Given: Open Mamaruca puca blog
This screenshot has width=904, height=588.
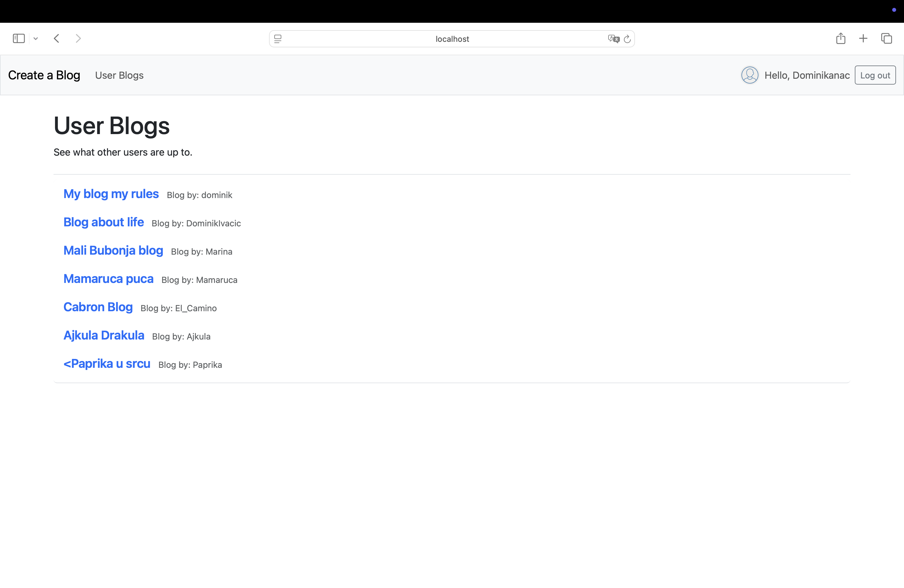Looking at the screenshot, I should (108, 279).
